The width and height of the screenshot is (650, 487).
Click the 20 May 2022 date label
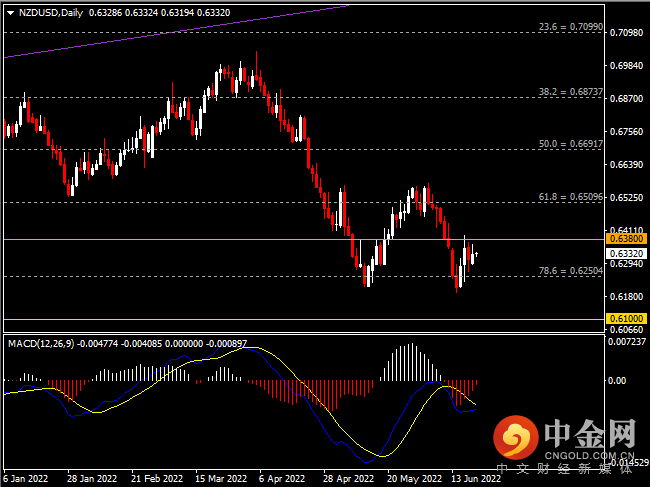point(415,479)
